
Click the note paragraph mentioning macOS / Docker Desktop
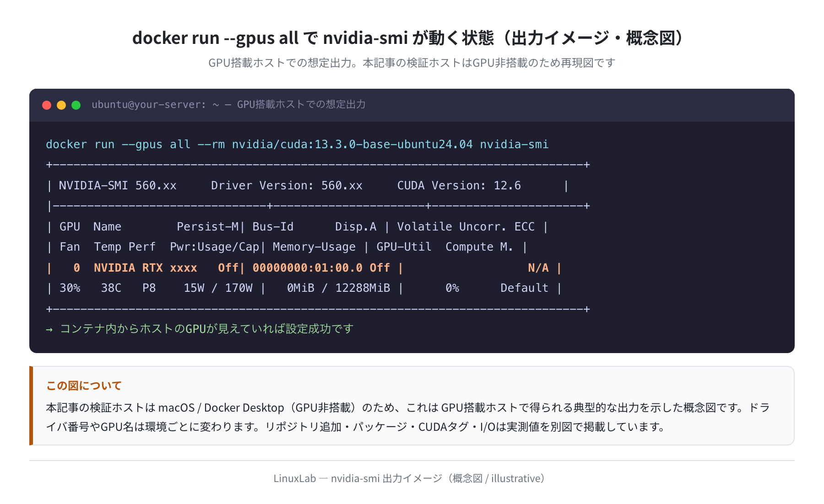408,417
